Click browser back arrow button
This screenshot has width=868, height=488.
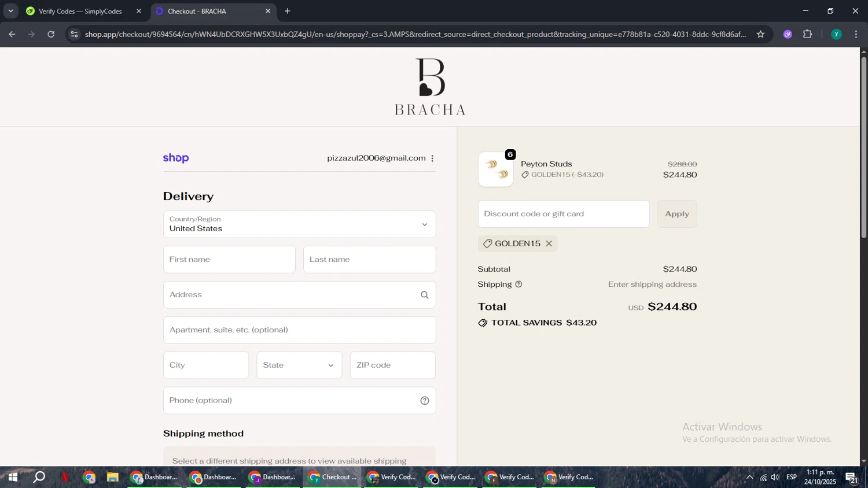(12, 34)
